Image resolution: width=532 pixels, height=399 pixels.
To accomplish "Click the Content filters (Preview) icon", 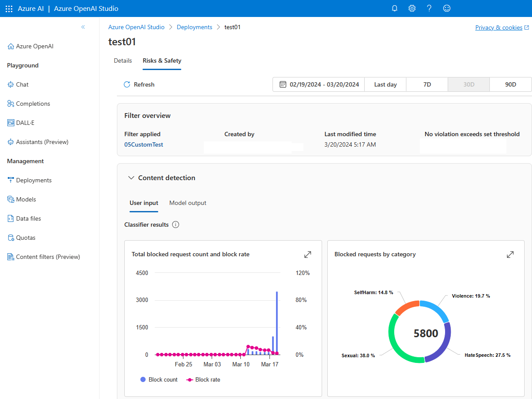I will [x=11, y=257].
